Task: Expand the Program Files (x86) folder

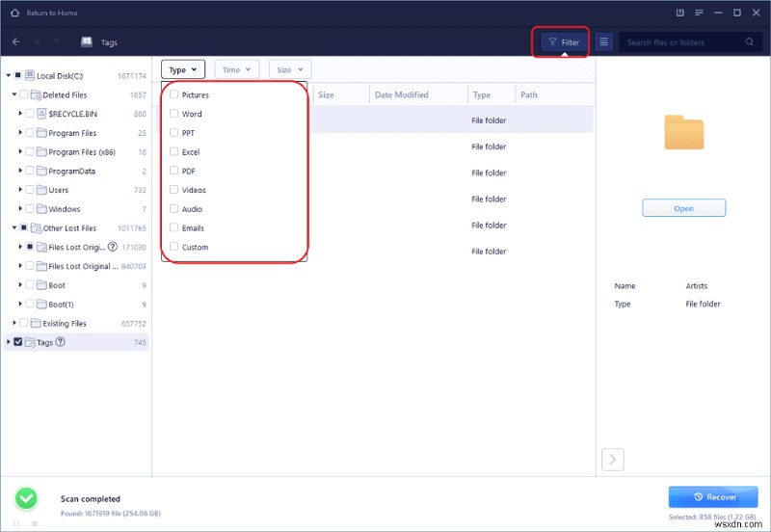Action: click(20, 151)
